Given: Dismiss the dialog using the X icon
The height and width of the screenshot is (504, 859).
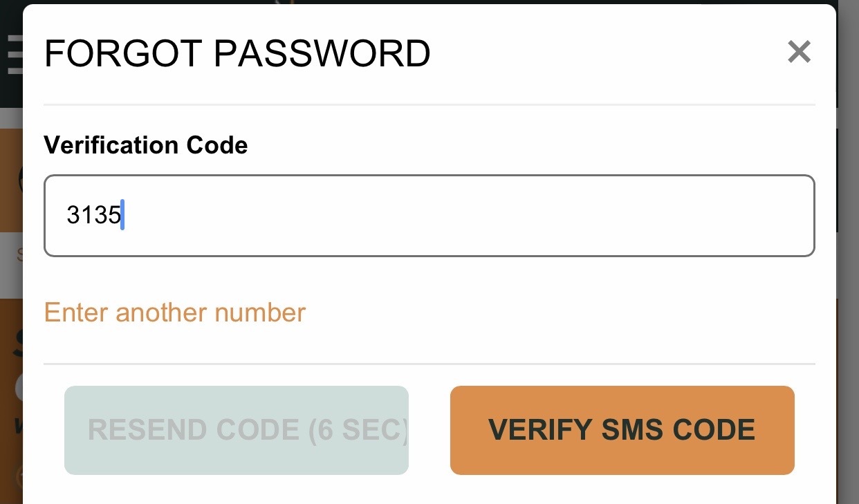Looking at the screenshot, I should point(799,52).
